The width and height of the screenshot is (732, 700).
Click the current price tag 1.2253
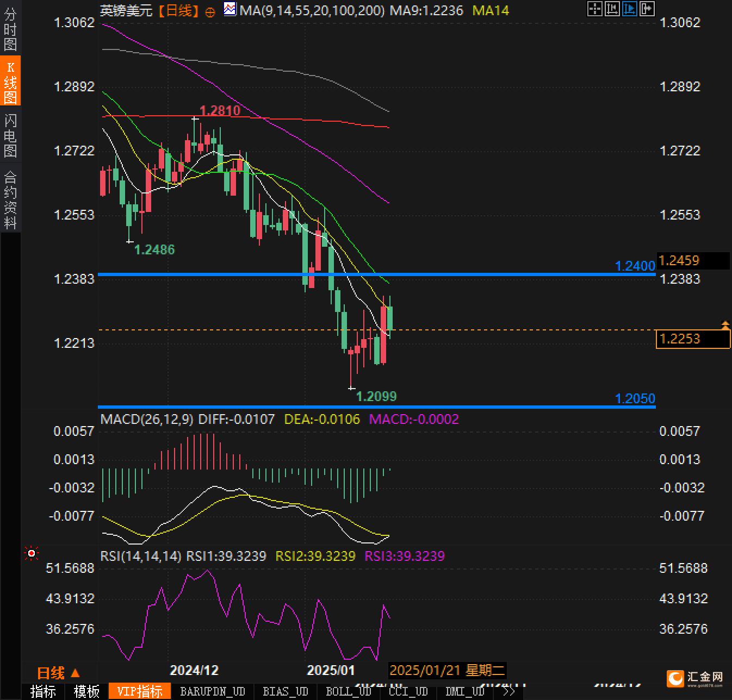point(693,339)
